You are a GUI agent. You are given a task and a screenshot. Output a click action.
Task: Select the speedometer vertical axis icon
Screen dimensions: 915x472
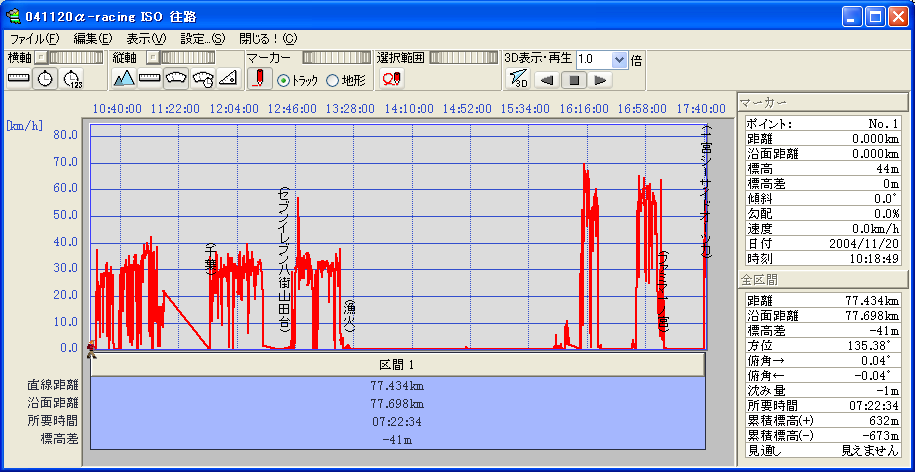click(x=176, y=78)
